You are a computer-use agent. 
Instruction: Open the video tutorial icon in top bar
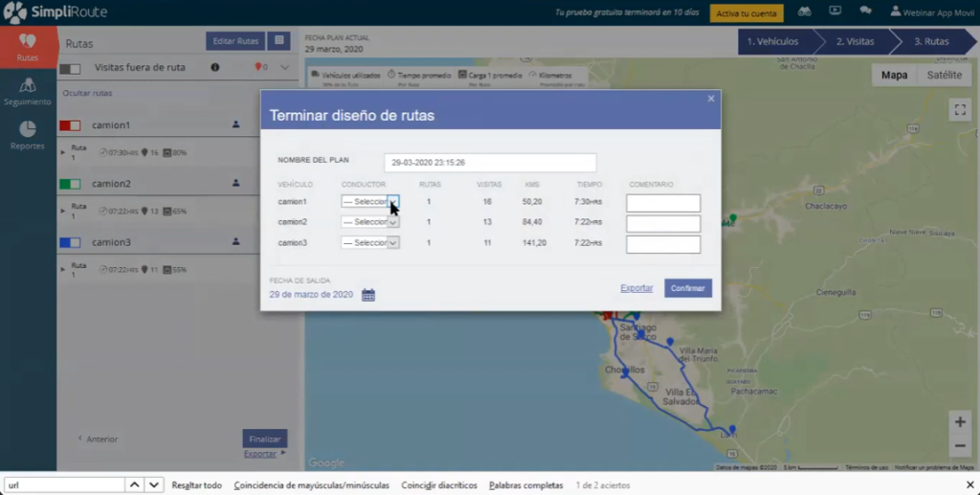(835, 11)
